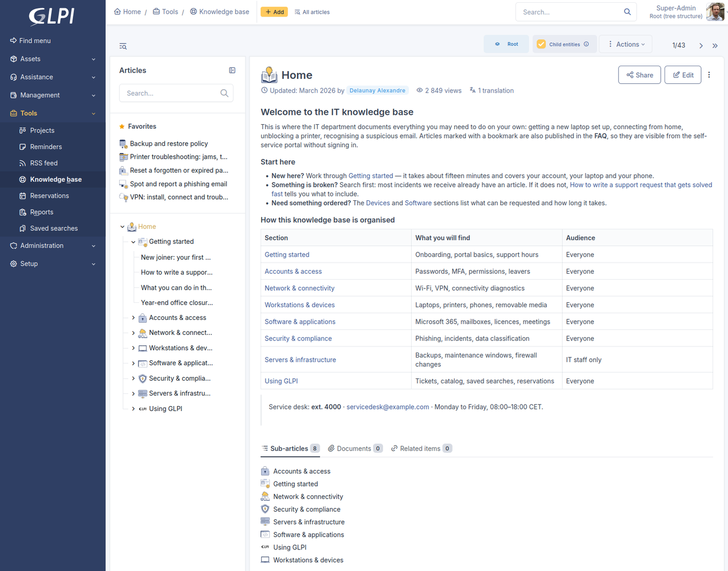The width and height of the screenshot is (728, 571).
Task: Open the Actions dropdown
Action: tap(626, 44)
